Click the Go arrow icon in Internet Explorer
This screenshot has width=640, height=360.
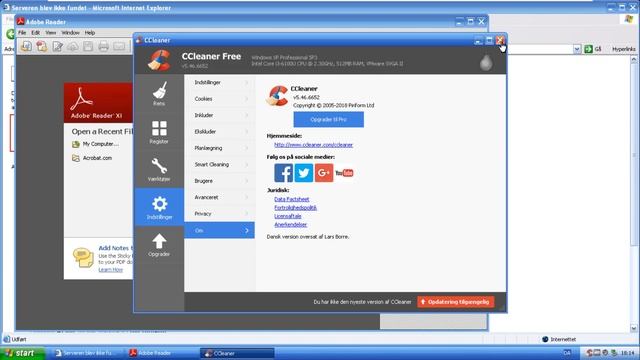pyautogui.click(x=588, y=49)
